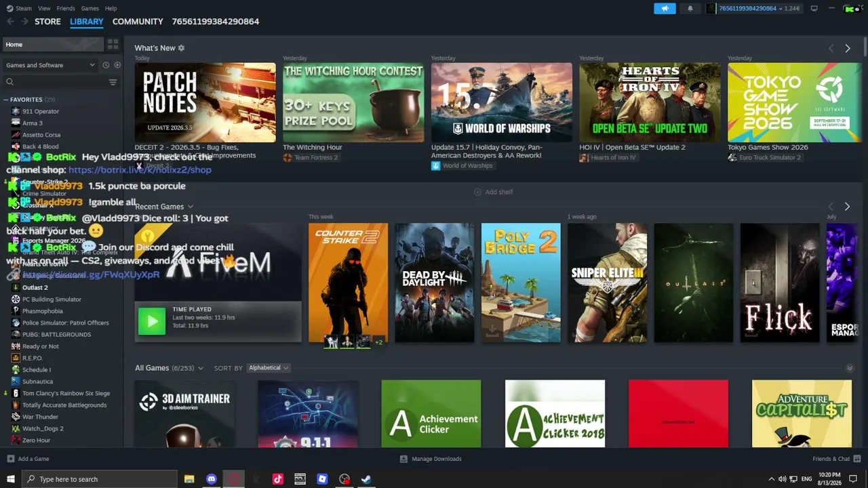Switch to Big Picture mode icon
This screenshot has width=868, height=488.
(x=814, y=8)
